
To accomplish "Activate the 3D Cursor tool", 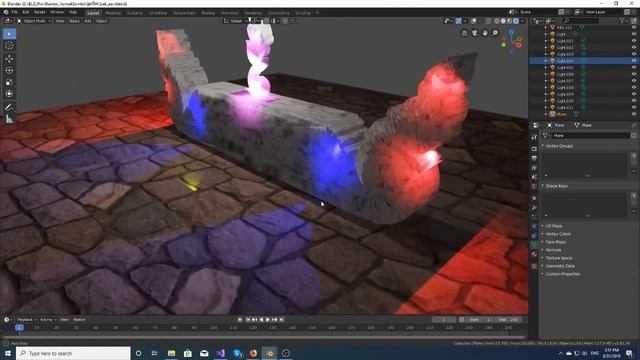I will coord(9,46).
